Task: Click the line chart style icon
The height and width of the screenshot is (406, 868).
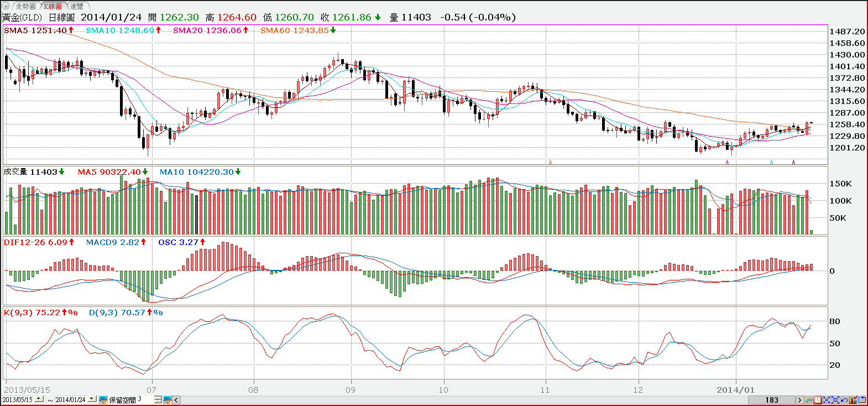Action: pyautogui.click(x=809, y=400)
